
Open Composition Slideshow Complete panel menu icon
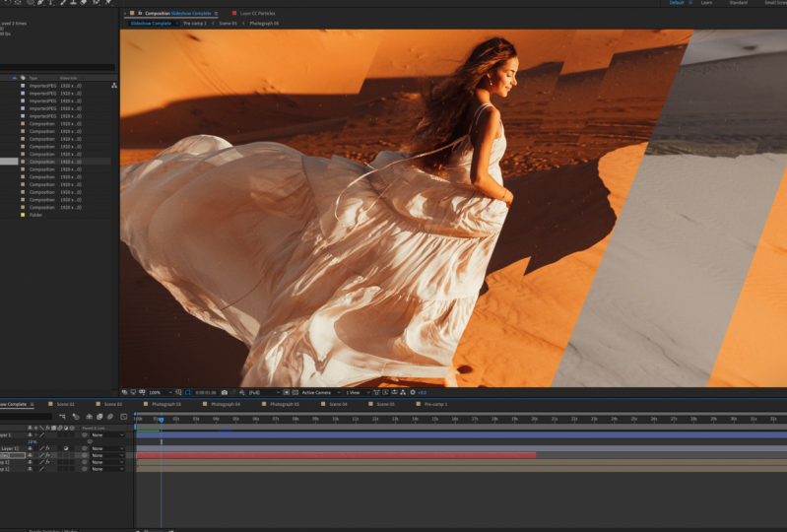point(217,14)
